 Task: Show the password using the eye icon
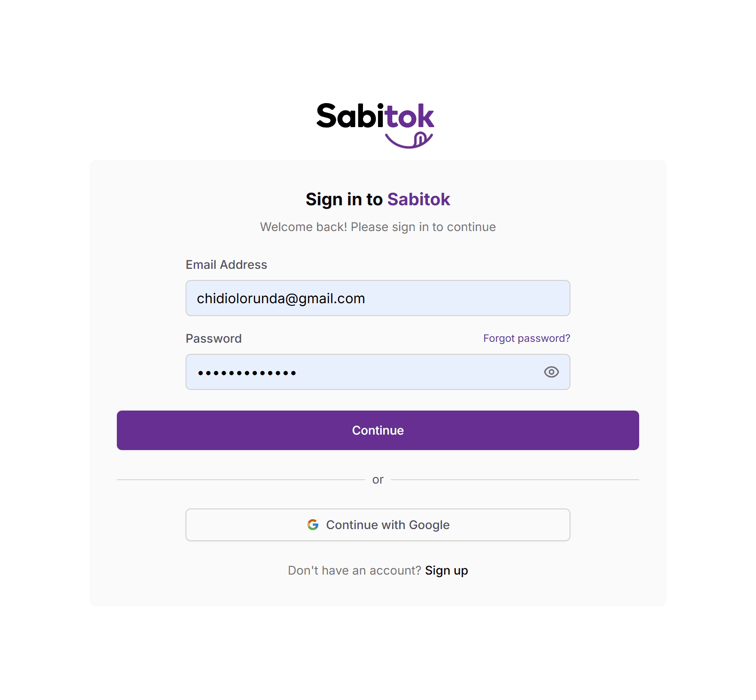click(551, 372)
